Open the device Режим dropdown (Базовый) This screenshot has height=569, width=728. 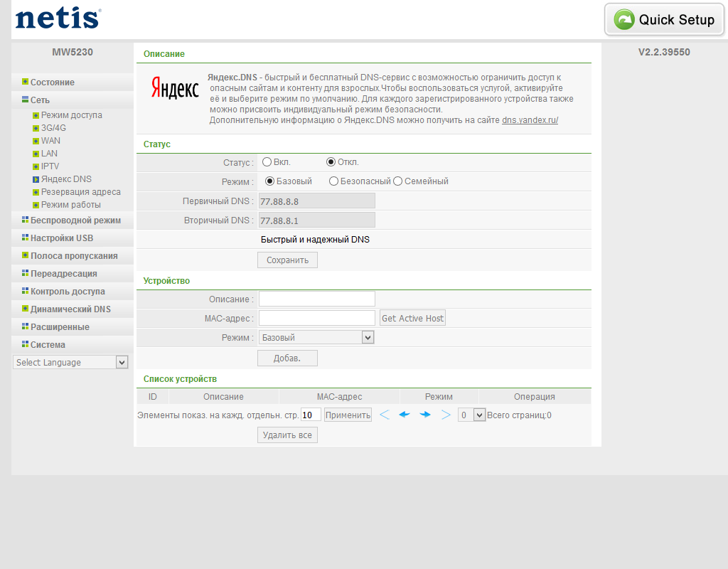tap(316, 337)
